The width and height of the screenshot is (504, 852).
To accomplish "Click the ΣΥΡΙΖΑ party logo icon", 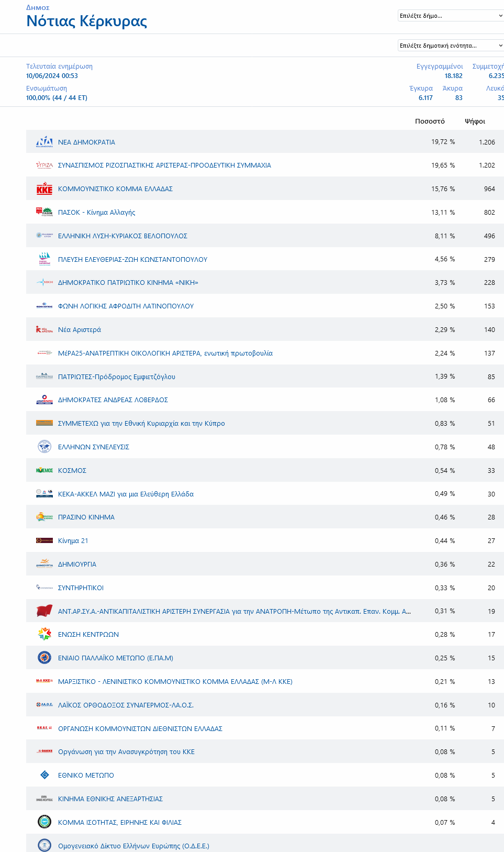I will (x=44, y=165).
